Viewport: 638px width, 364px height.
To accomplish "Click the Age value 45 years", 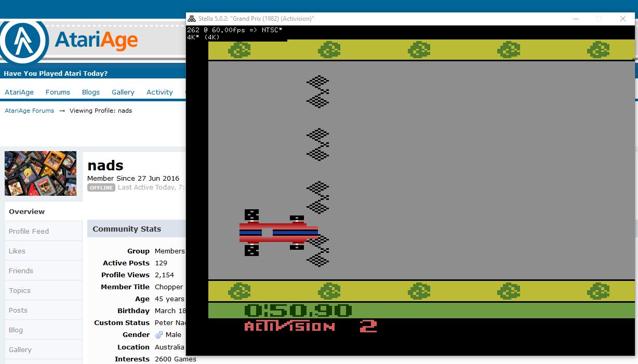I will click(x=169, y=299).
